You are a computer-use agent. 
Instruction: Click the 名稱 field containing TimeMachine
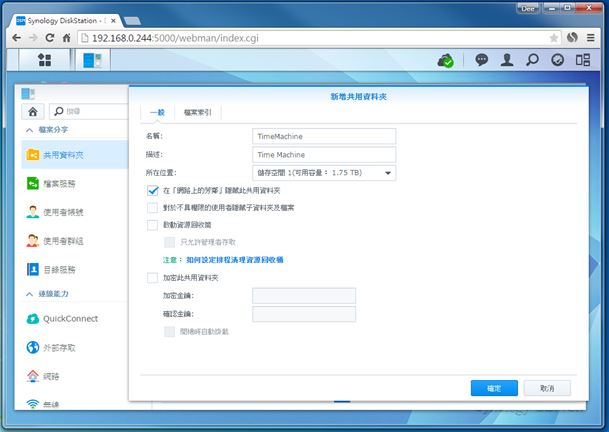point(324,136)
